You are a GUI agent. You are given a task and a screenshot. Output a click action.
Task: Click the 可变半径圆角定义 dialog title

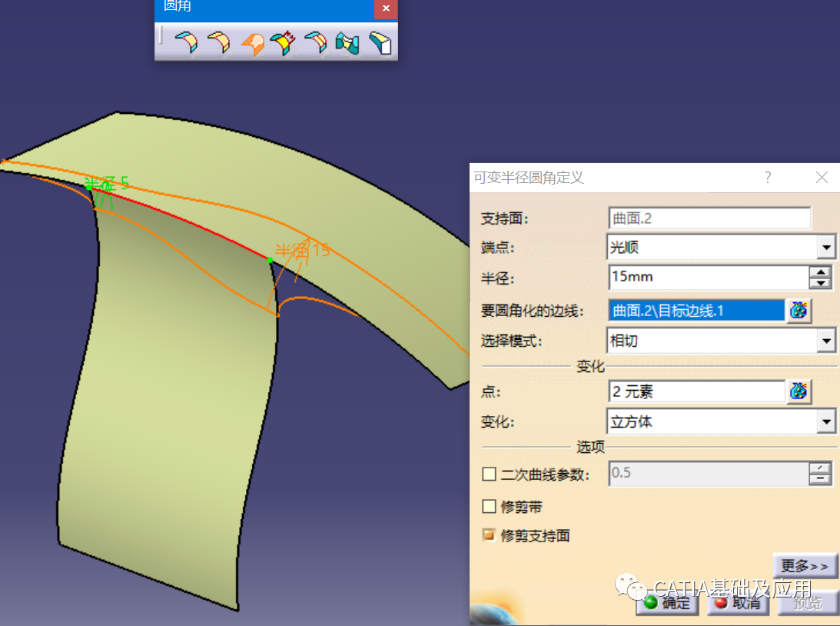[528, 178]
